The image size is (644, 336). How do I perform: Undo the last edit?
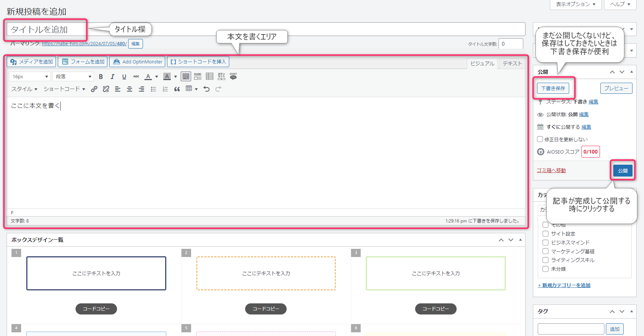pos(207,89)
